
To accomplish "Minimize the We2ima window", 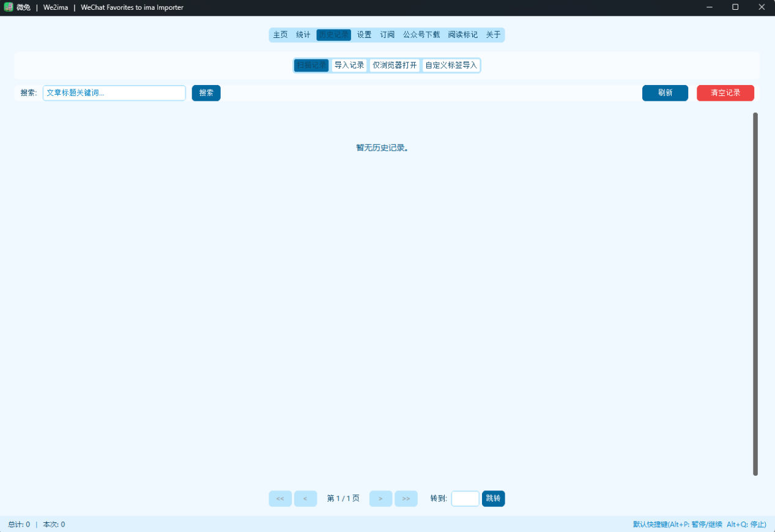I will coord(710,7).
